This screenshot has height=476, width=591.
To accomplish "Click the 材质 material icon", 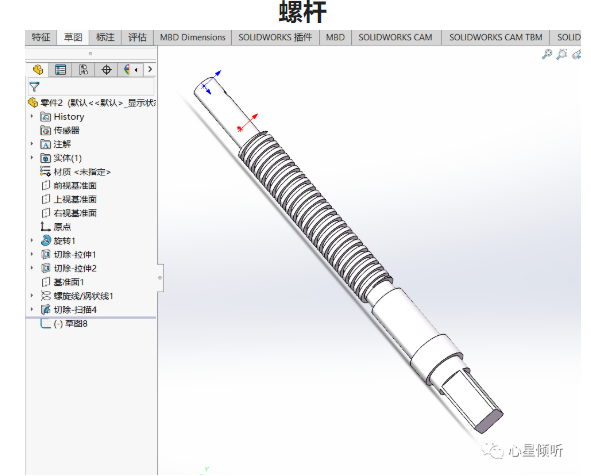I will [45, 172].
